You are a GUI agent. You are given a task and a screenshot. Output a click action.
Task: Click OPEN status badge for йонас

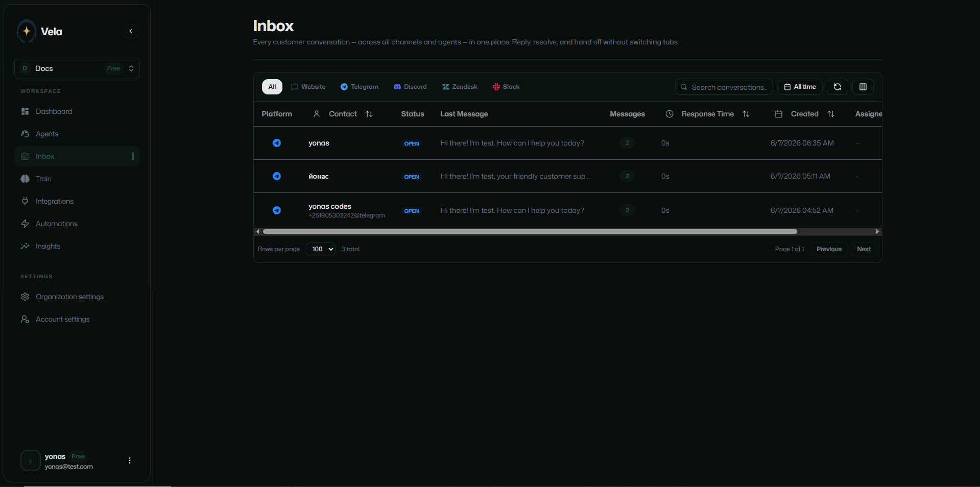pyautogui.click(x=412, y=177)
